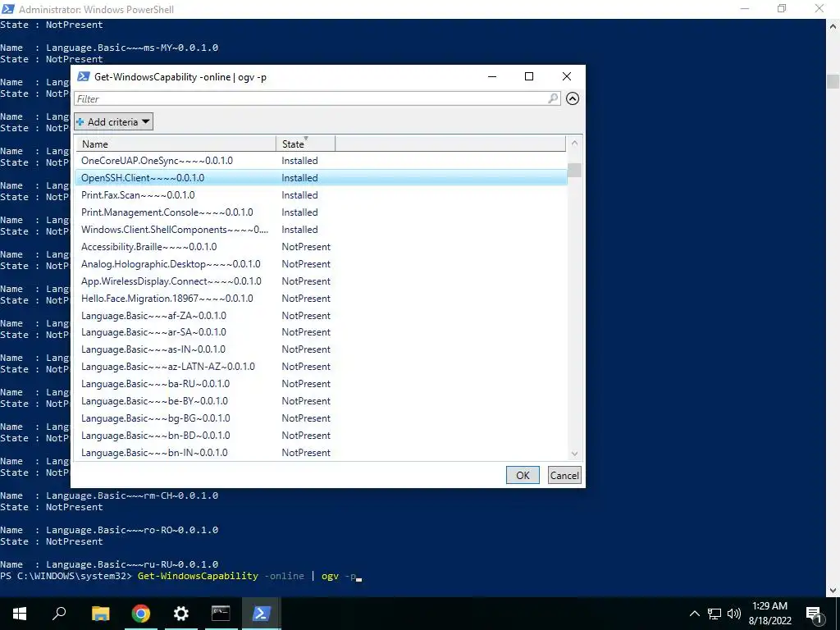The width and height of the screenshot is (840, 630).
Task: Close the Get-WindowsCapability grid window
Action: tap(566, 76)
